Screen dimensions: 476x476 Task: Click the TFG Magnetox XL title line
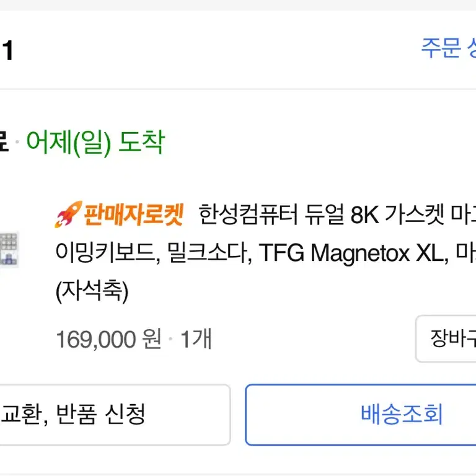(266, 253)
